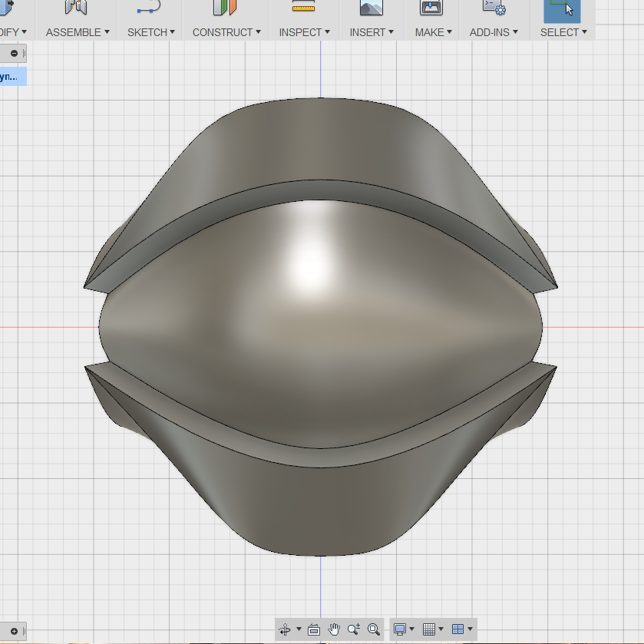644x644 pixels.
Task: Select the Pan hand tool
Action: coord(334,629)
